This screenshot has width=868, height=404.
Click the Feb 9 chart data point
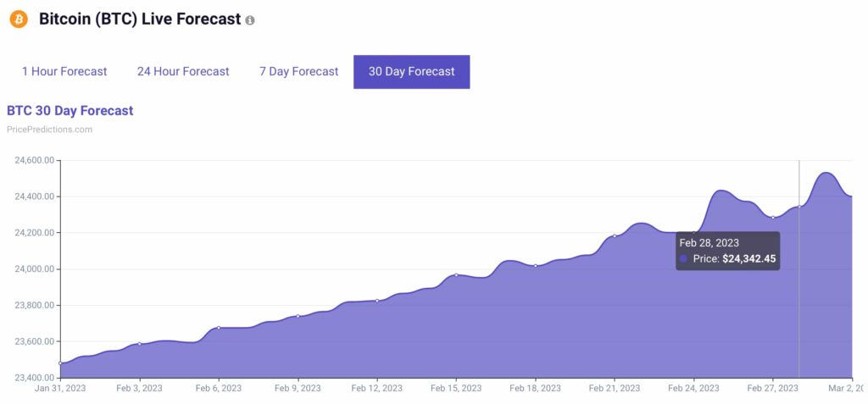298,316
